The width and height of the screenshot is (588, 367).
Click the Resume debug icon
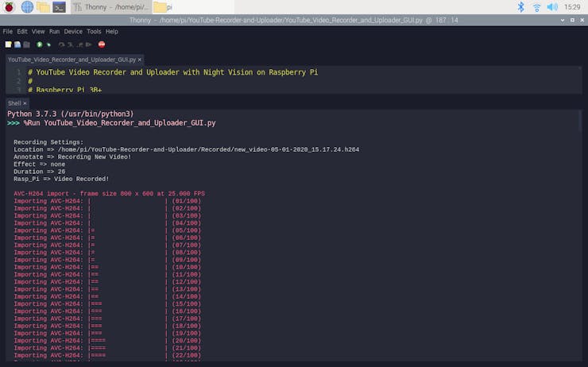tap(89, 44)
